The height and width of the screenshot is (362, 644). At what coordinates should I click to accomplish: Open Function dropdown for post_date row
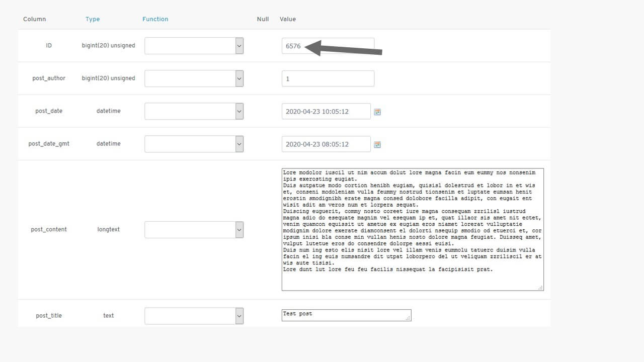coord(194,111)
